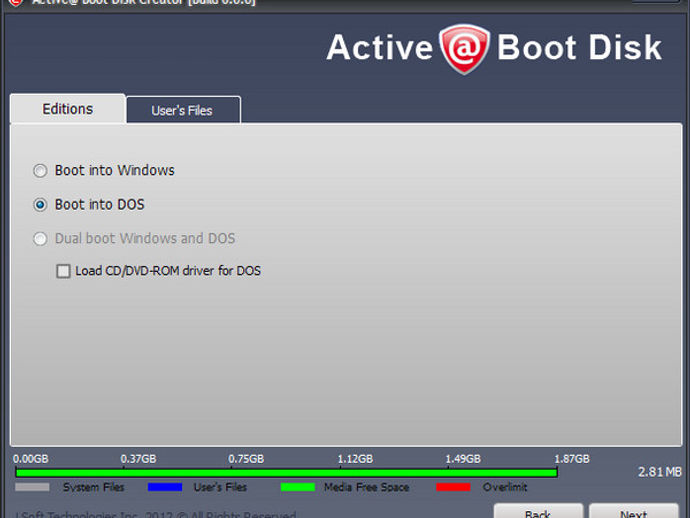This screenshot has height=518, width=690.
Task: Click the blue User's Files legend swatch
Action: tap(165, 487)
